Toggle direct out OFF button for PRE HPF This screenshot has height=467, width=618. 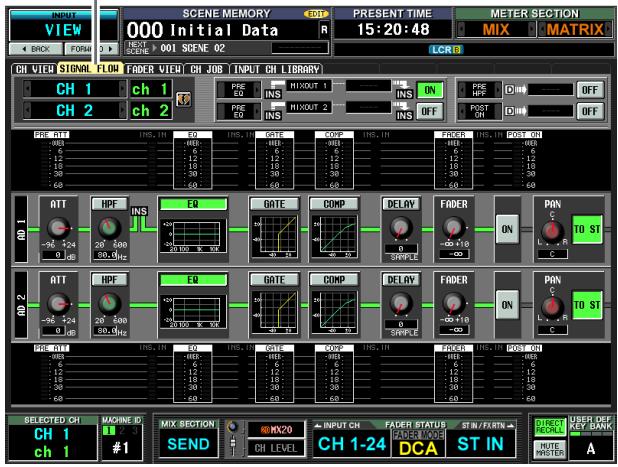(x=590, y=90)
